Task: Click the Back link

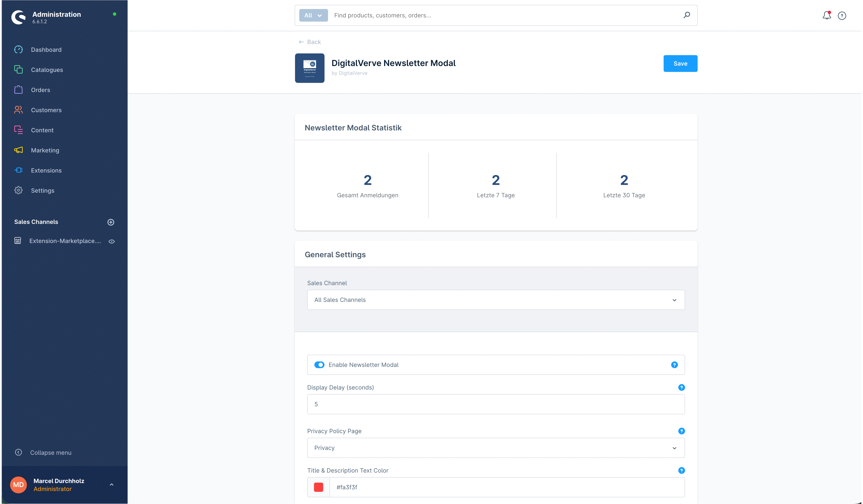Action: 310,42
